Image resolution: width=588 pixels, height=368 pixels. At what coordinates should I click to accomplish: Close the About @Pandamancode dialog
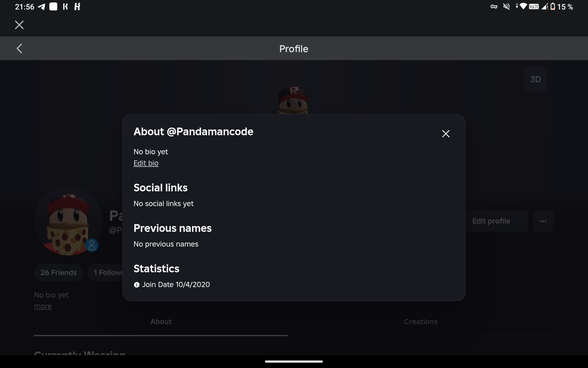(x=446, y=134)
